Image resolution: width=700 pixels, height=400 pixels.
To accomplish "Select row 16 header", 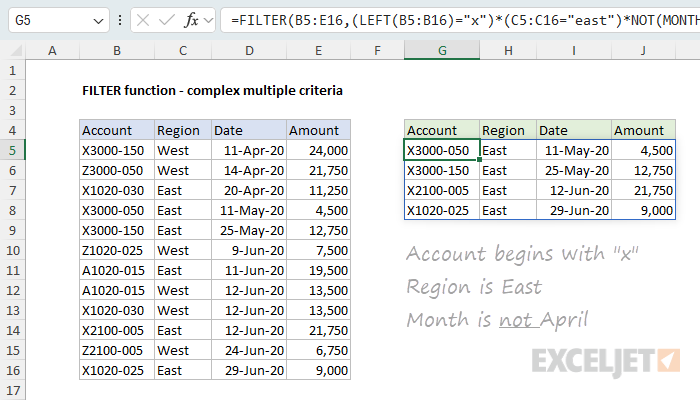I will pyautogui.click(x=12, y=371).
